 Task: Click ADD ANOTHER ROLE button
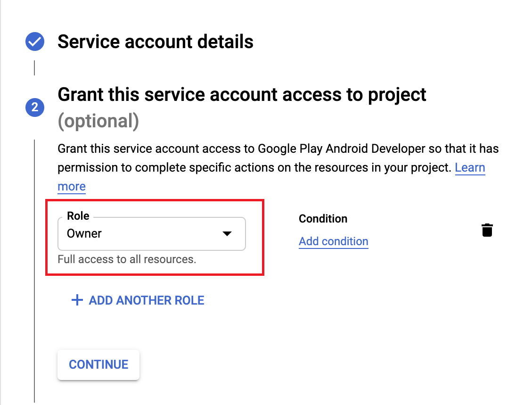coord(138,300)
